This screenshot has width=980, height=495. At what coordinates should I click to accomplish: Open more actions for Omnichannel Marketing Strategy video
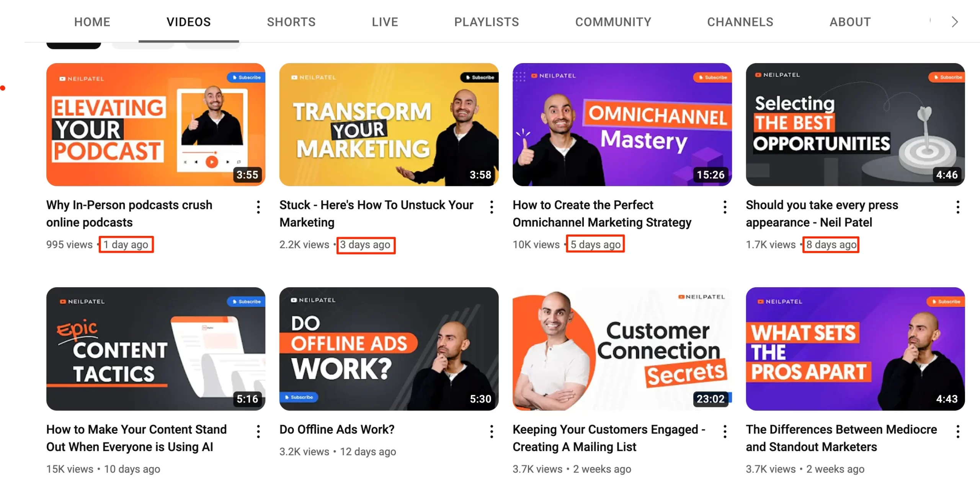(x=725, y=207)
